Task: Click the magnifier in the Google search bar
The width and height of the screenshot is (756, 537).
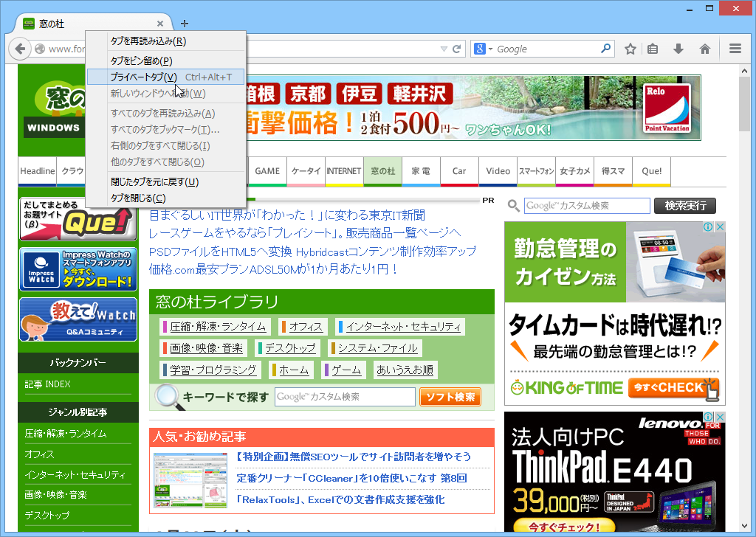Action: click(x=605, y=49)
